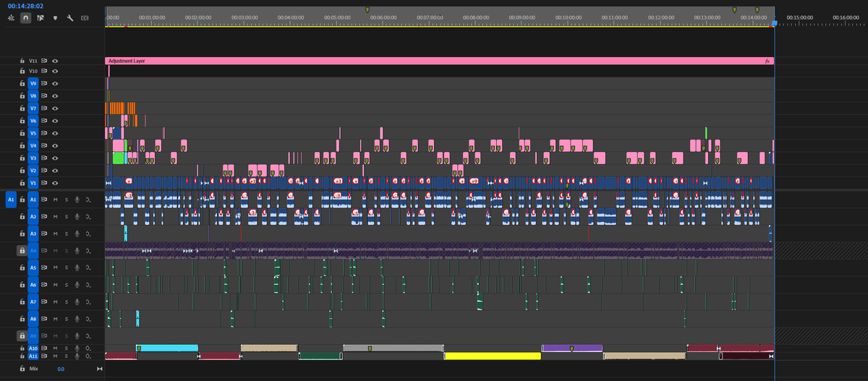
Task: Unlock the locked A4 track
Action: [22, 251]
